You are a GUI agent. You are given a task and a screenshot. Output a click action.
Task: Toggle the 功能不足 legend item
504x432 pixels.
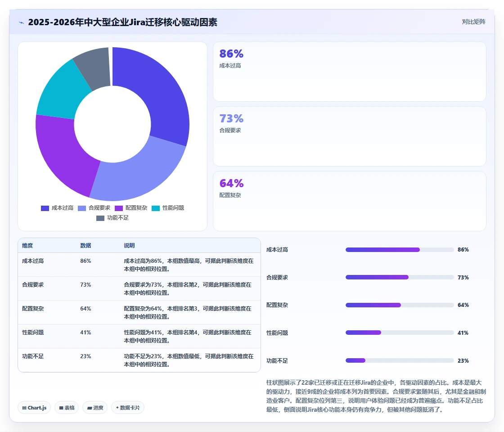click(112, 218)
